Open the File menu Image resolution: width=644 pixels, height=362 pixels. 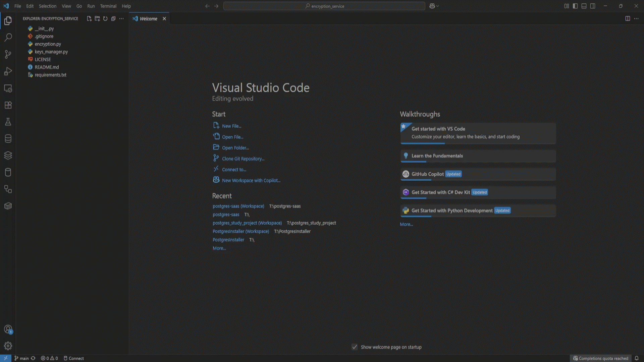[18, 6]
